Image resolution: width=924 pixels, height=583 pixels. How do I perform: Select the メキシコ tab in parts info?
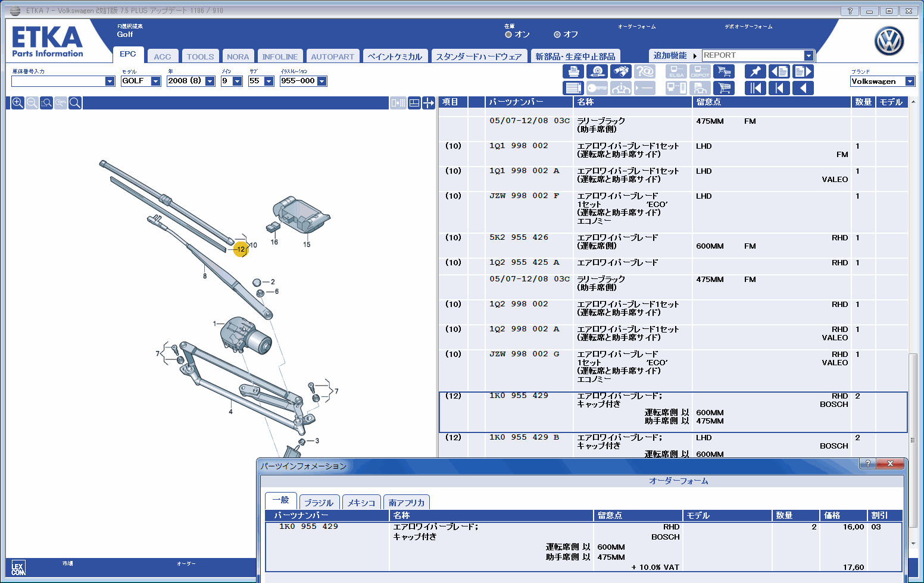click(361, 503)
